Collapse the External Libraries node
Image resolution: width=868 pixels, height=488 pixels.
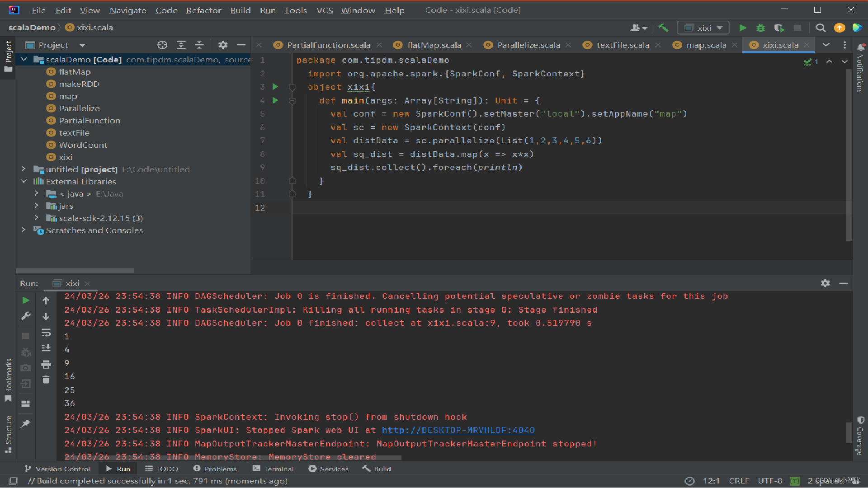pos(24,181)
